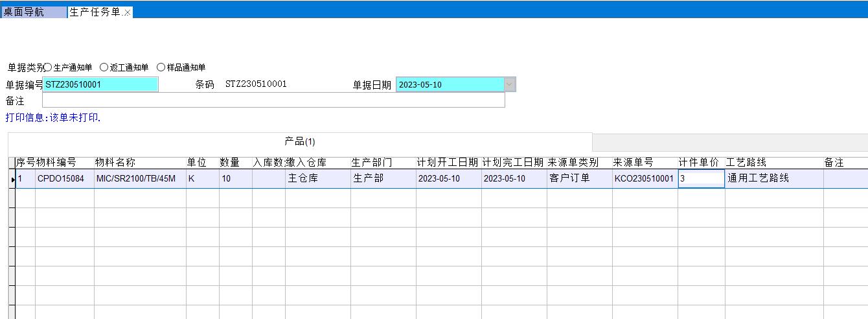
Task: Edit the 计件单价 cell showing 3
Action: (701, 178)
